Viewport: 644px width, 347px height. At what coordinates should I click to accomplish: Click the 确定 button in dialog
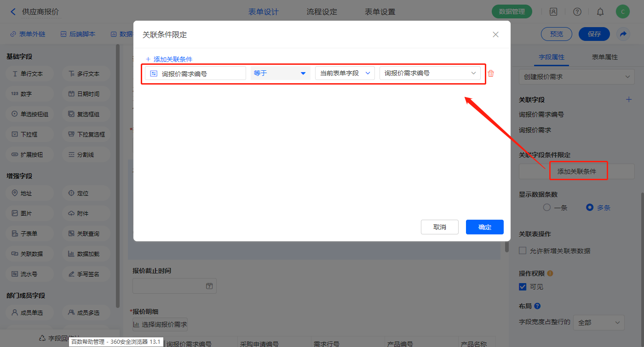point(484,227)
